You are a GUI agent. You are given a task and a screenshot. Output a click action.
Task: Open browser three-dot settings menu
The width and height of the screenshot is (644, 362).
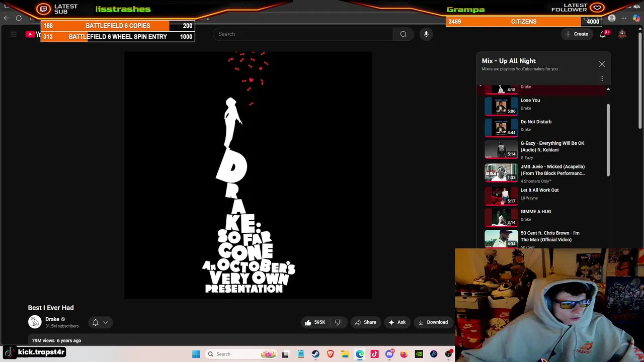[x=624, y=19]
